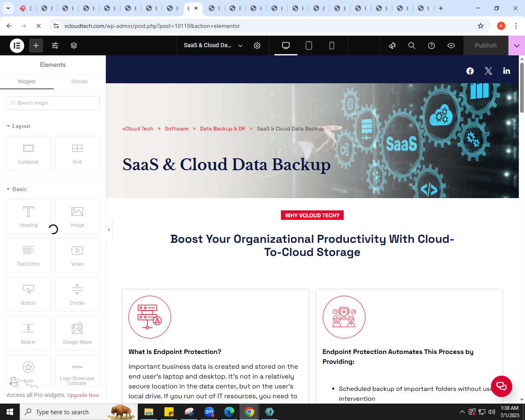Image resolution: width=525 pixels, height=420 pixels.
Task: Switch to desktop preview mode
Action: click(286, 46)
